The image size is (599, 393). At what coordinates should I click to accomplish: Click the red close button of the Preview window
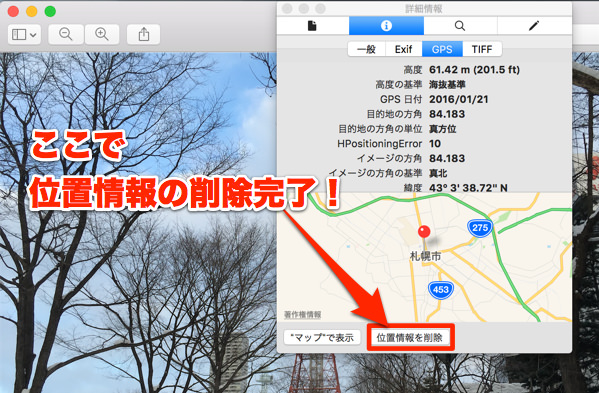click(13, 11)
